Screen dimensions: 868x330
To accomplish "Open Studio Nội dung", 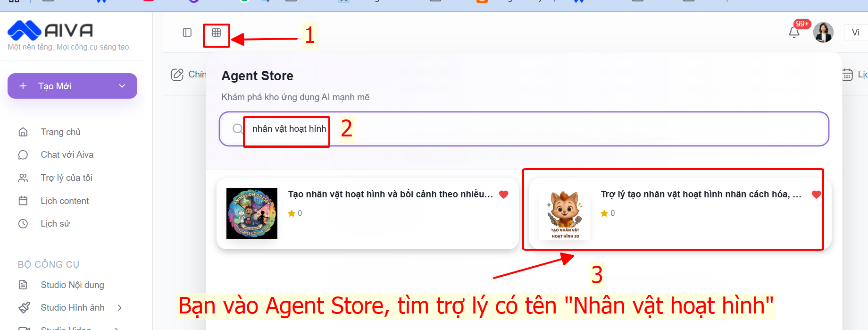I will [x=72, y=285].
